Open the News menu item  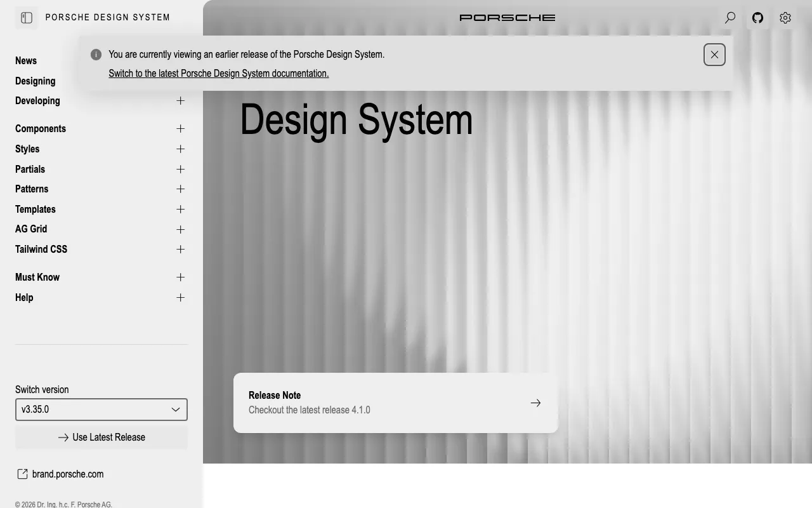pyautogui.click(x=26, y=61)
